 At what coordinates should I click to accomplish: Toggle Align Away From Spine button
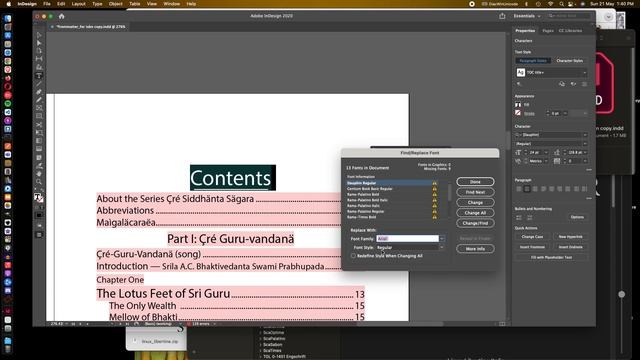pos(584,189)
